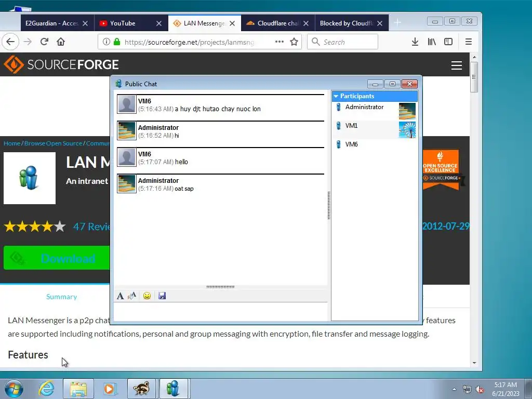Go back in Firefox
Screen dimensions: 532x399
click(x=10, y=42)
